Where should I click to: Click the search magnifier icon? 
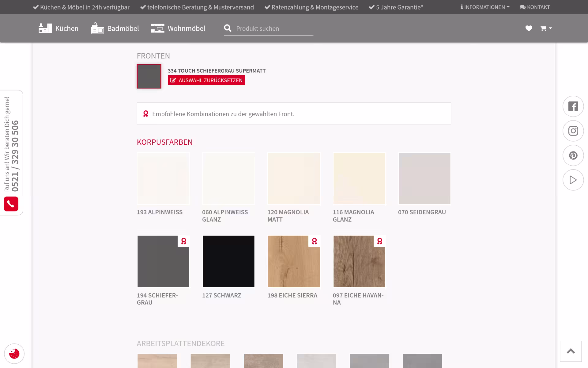(228, 28)
